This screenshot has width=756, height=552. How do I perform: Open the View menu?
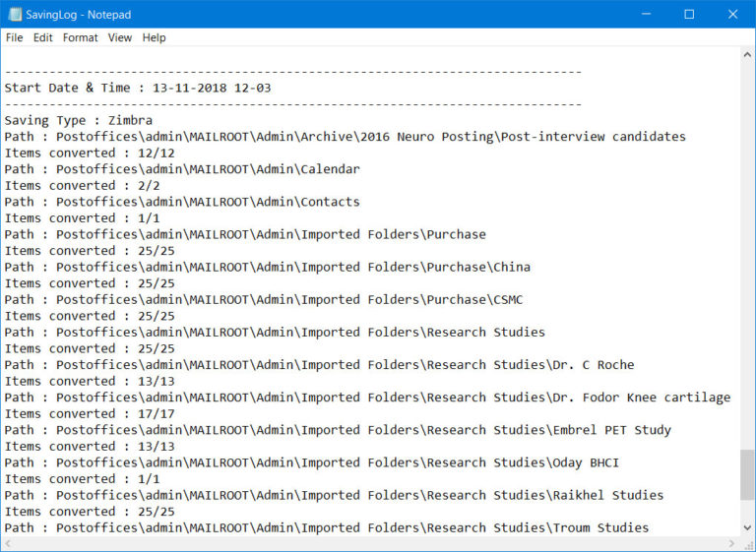(x=120, y=37)
